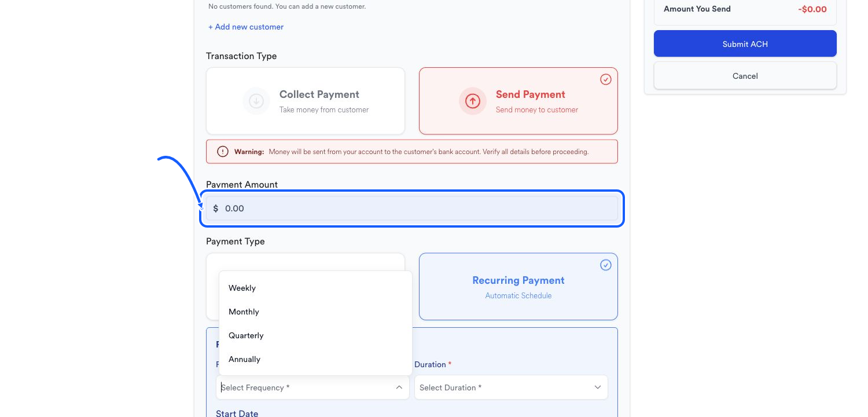This screenshot has height=417, width=868.
Task: Open the Add new customer link
Action: (246, 27)
